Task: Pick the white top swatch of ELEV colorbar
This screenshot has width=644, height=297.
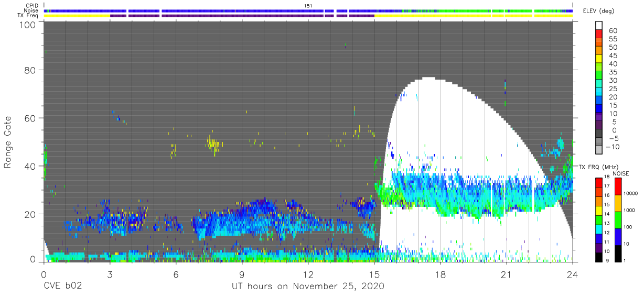Action: point(600,26)
